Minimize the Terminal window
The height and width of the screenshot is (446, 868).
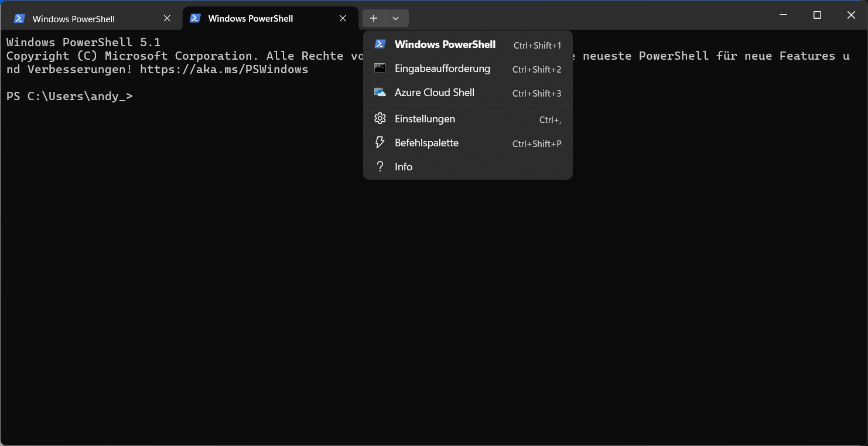(x=784, y=15)
